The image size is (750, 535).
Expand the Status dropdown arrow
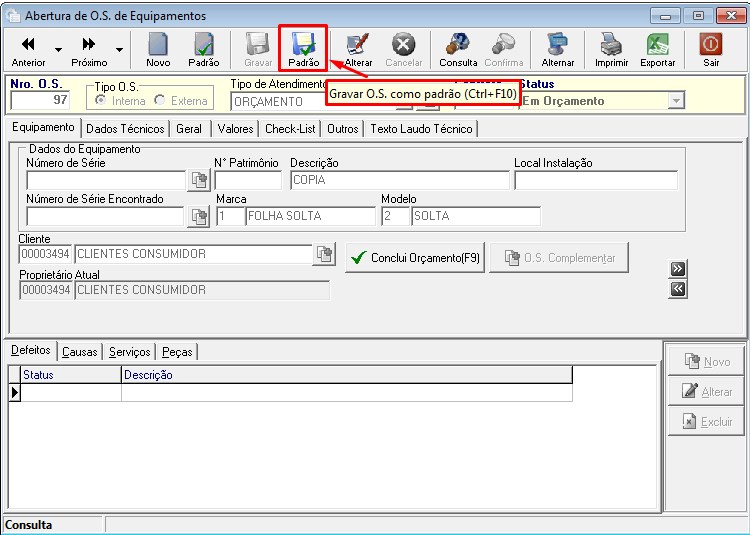675,101
